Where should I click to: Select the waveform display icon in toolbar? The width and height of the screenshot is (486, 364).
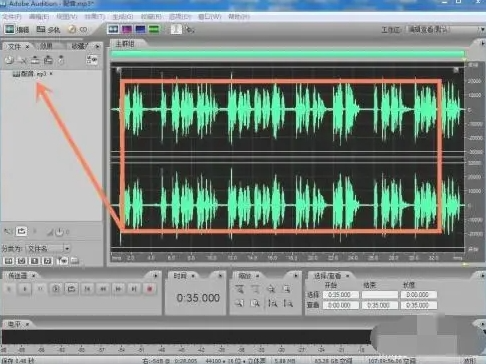(x=113, y=29)
